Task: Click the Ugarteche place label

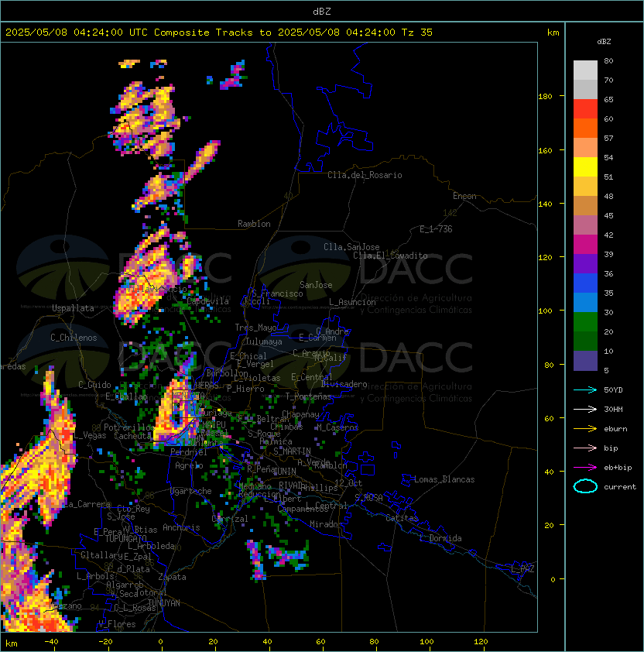Action: 191,491
